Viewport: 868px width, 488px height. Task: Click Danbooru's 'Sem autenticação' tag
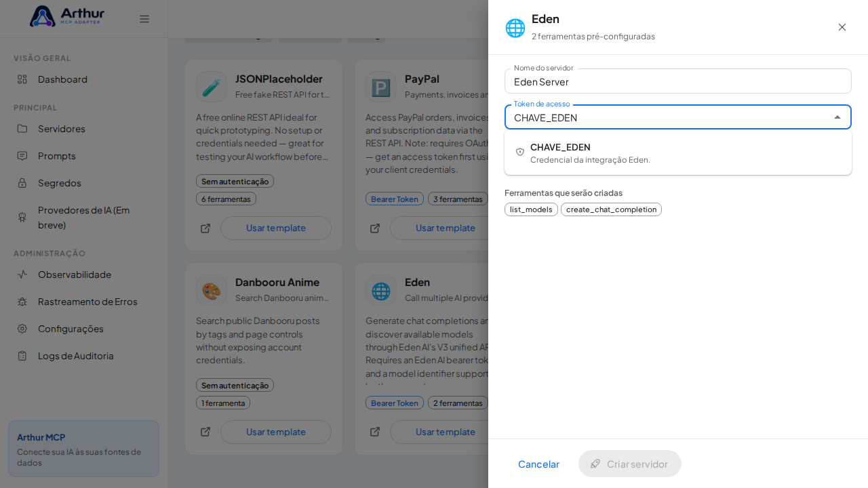pyautogui.click(x=235, y=385)
